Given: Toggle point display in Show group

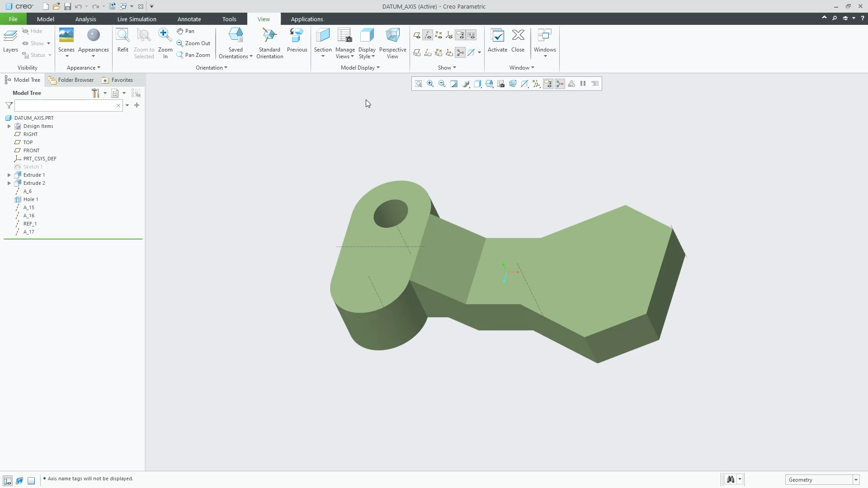Looking at the screenshot, I should point(439,35).
